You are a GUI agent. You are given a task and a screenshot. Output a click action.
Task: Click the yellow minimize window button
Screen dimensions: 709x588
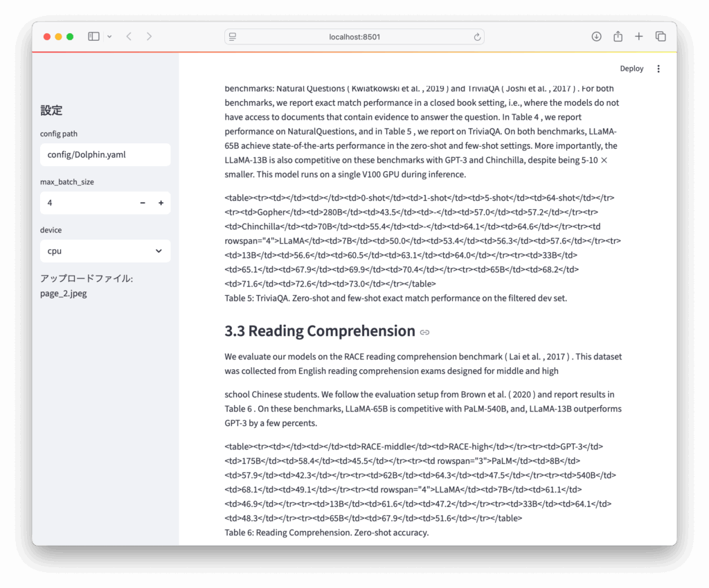tap(58, 37)
